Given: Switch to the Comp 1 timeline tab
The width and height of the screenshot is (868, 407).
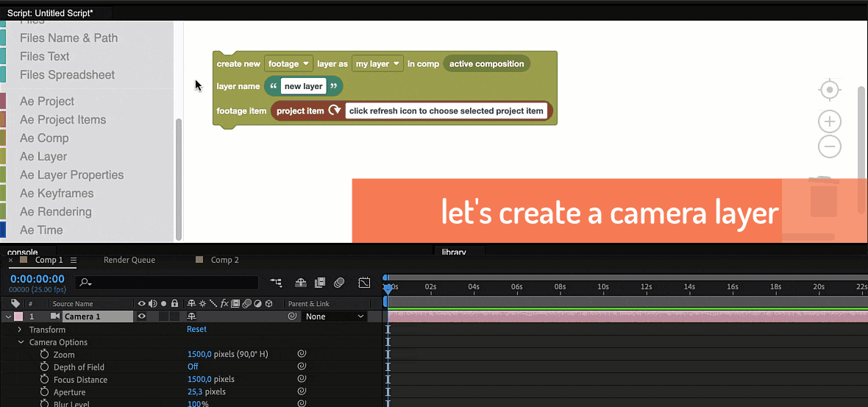Looking at the screenshot, I should point(49,260).
